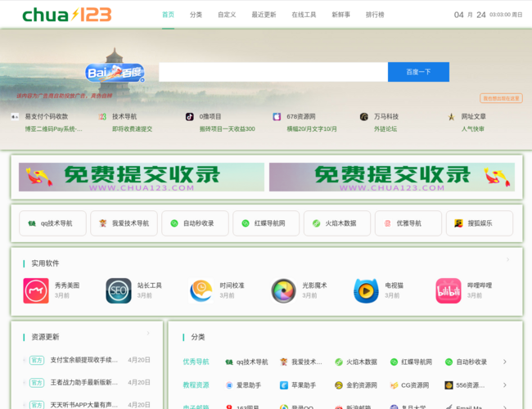532x409 pixels.
Task: Click 即将收费速提交 ad text
Action: [x=133, y=129]
